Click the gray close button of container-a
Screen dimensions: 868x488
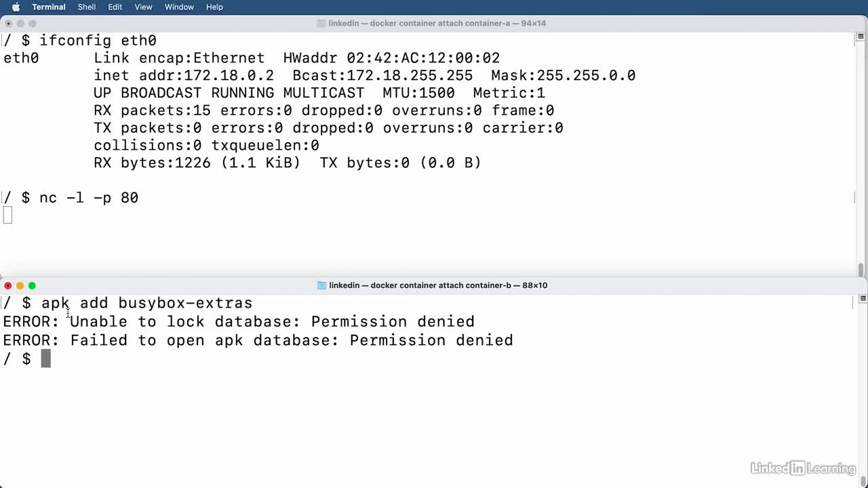(x=8, y=23)
